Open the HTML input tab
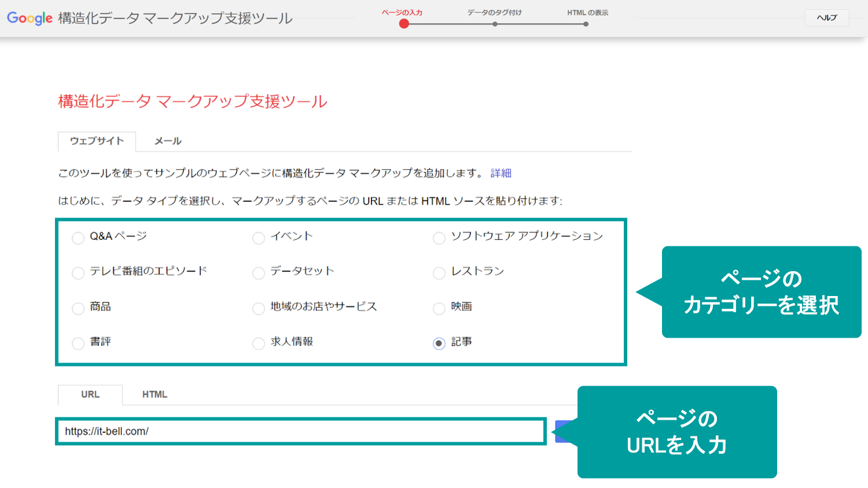Image resolution: width=868 pixels, height=488 pixels. 155,394
